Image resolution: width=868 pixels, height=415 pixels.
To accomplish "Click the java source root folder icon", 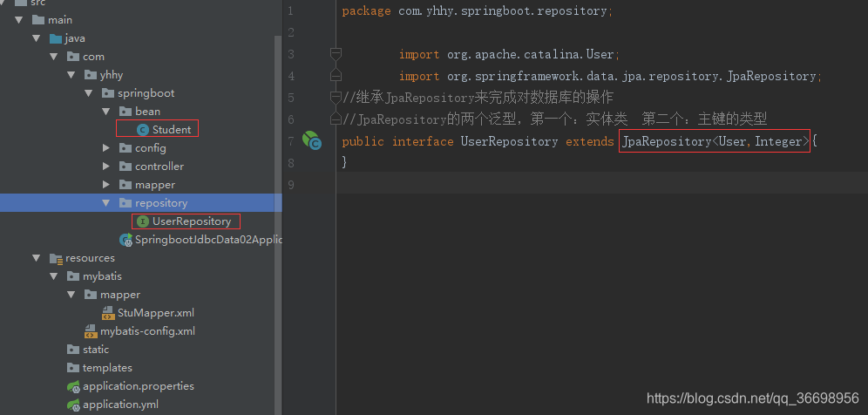I will click(x=56, y=38).
